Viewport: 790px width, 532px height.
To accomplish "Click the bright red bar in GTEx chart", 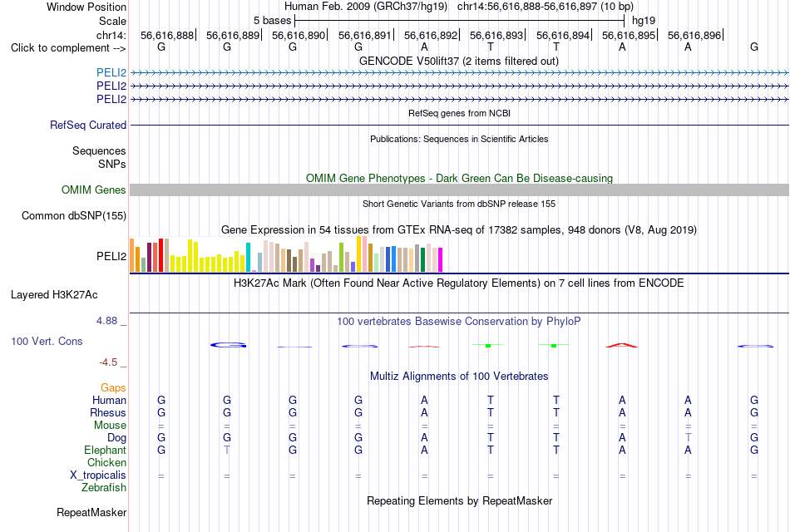I will coord(160,255).
